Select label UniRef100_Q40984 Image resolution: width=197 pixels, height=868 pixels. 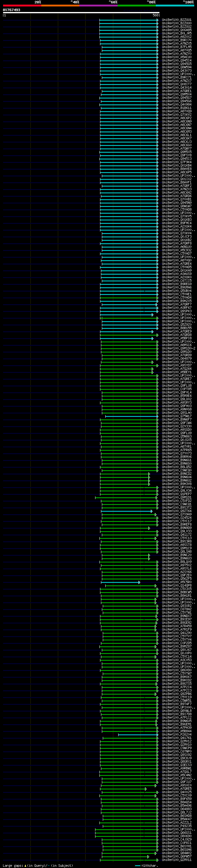coord(176,104)
